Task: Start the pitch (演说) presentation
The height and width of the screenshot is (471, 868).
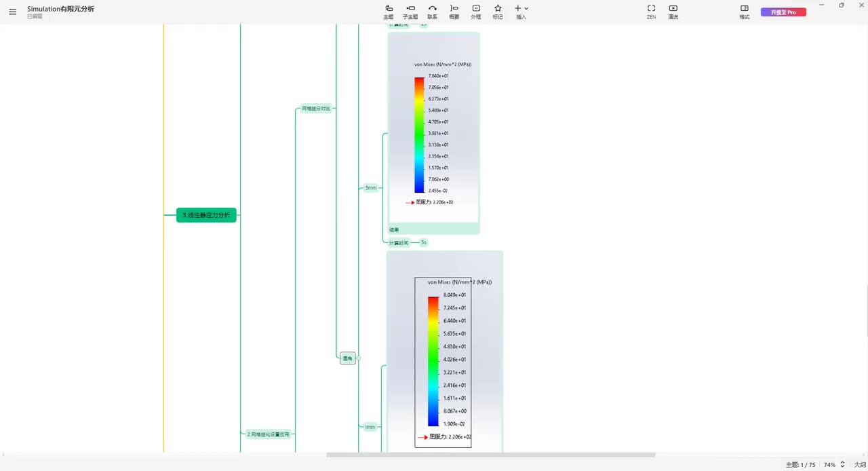Action: pyautogui.click(x=673, y=12)
